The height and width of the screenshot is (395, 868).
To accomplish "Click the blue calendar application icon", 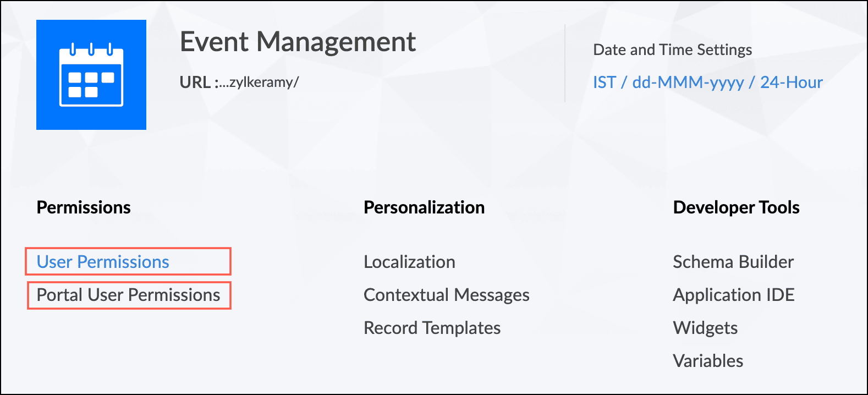I will coord(91,75).
